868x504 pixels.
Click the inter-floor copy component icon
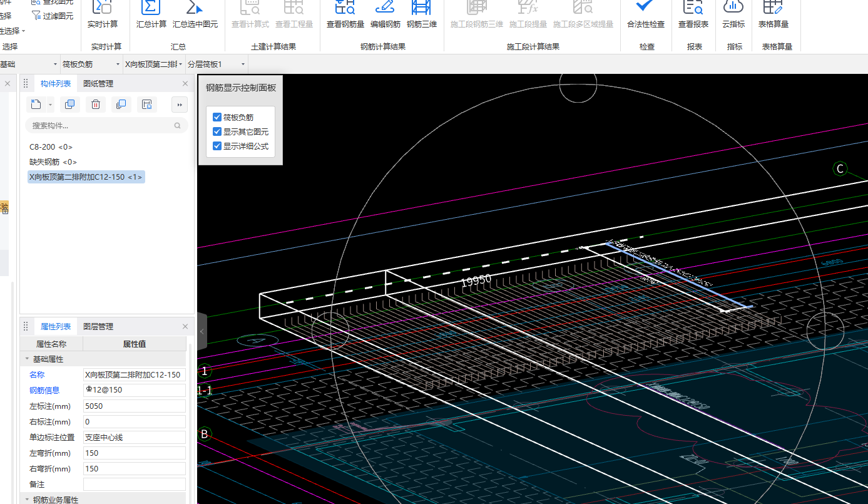(x=121, y=105)
